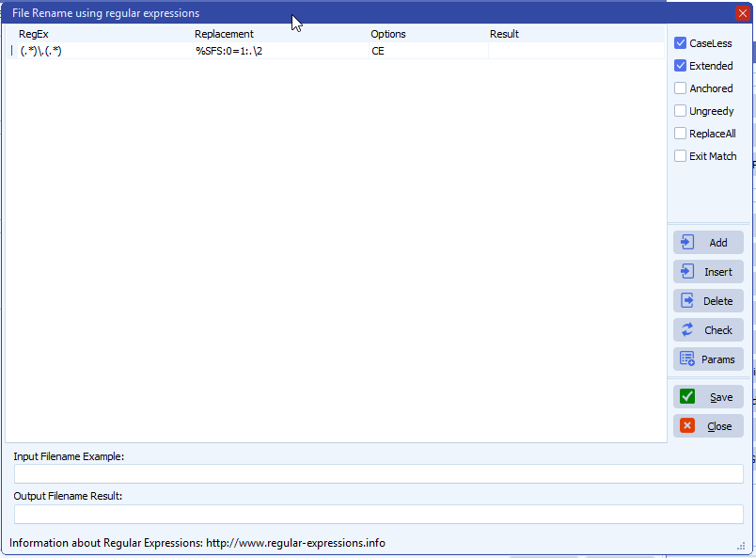Click the Input Filename Example label

click(x=69, y=456)
